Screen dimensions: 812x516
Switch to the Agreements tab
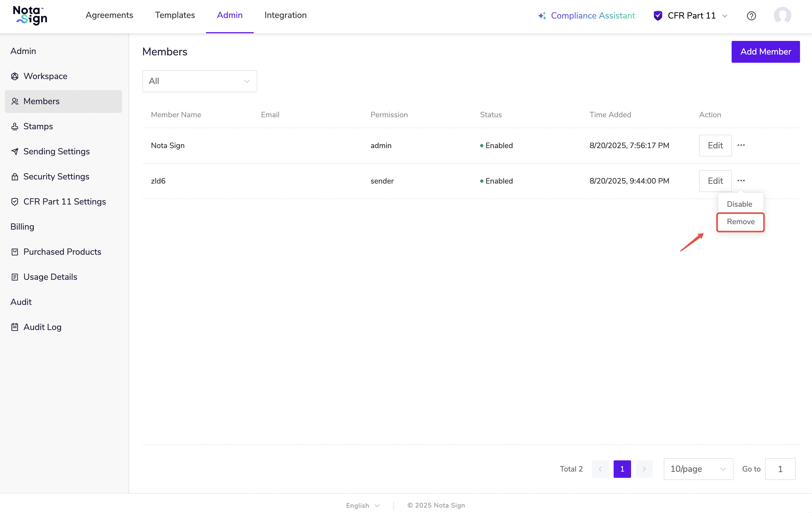coord(109,15)
